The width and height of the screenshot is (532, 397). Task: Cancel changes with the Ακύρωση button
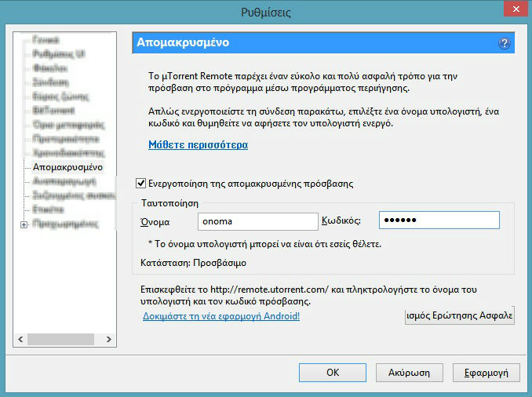point(409,373)
